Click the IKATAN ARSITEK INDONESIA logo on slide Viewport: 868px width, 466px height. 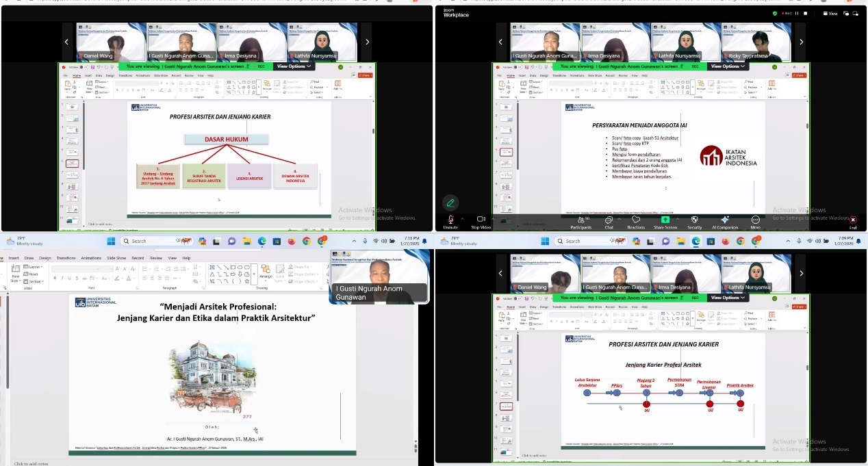pos(728,157)
